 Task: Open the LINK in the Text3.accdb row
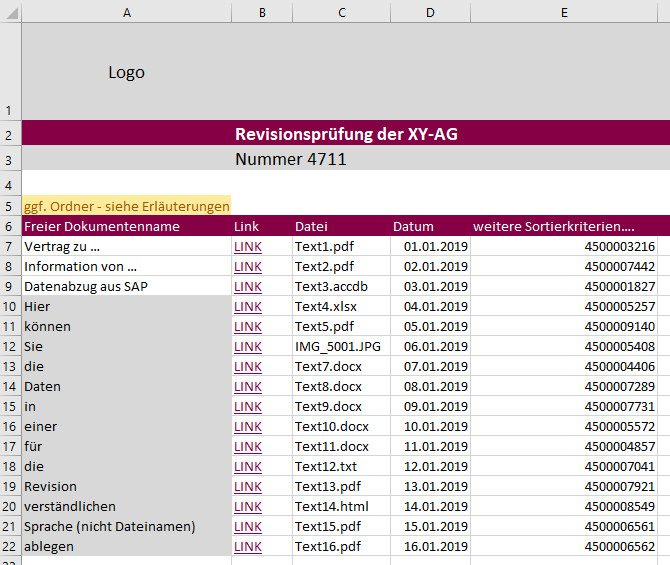[247, 287]
